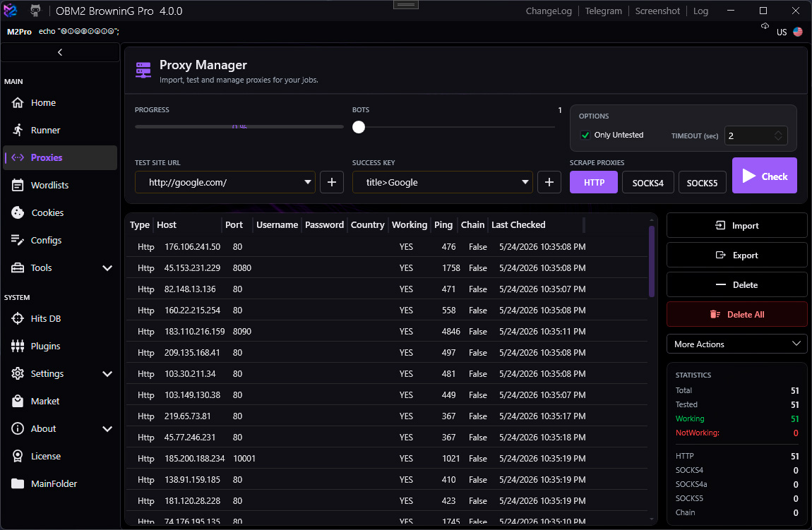This screenshot has width=812, height=530.
Task: Click the progress bar
Action: (x=239, y=127)
